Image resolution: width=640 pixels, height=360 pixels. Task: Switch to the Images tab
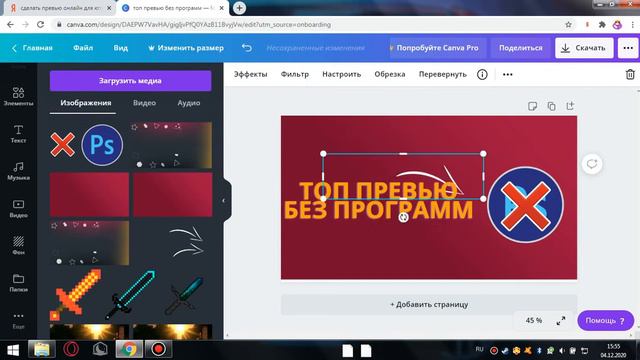click(86, 103)
